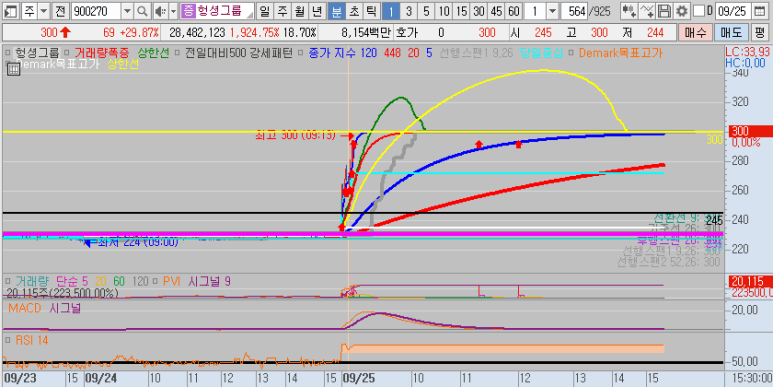Click the custom interval value field

535,10
